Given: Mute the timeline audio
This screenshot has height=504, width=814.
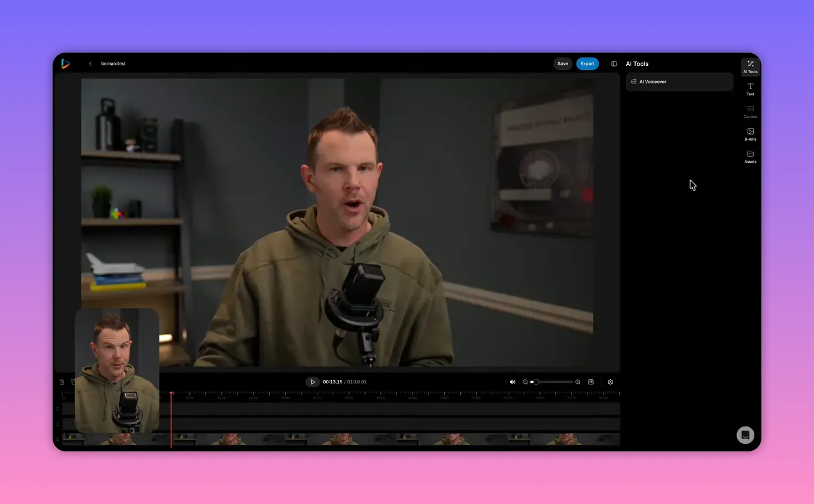Looking at the screenshot, I should coord(512,382).
